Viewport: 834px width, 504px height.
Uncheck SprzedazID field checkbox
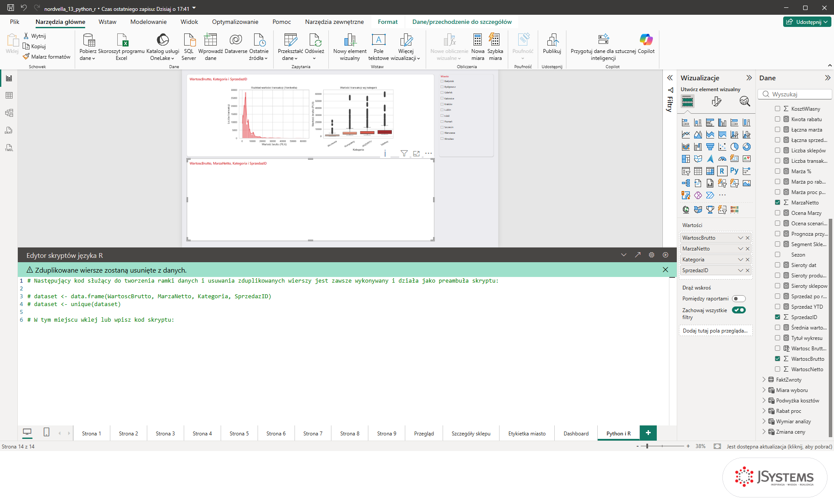(x=778, y=317)
